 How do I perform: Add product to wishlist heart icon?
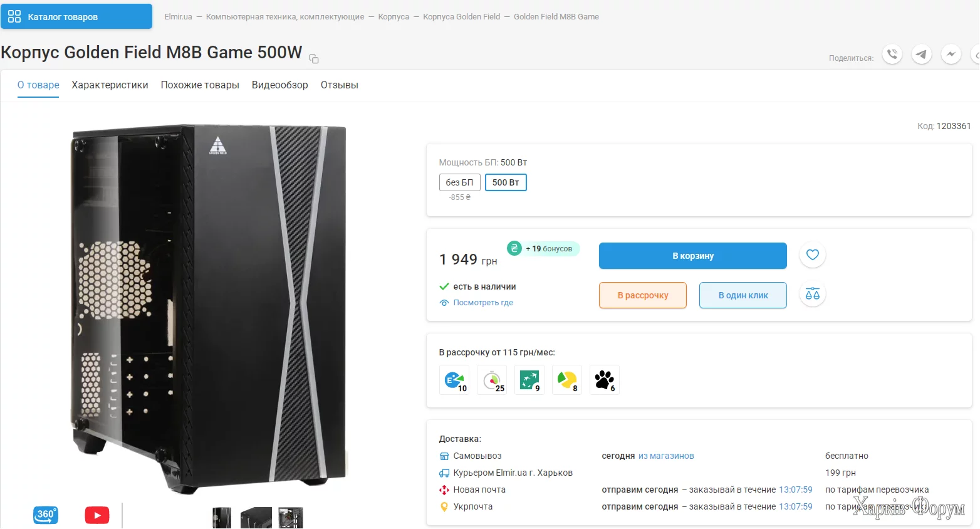click(813, 255)
